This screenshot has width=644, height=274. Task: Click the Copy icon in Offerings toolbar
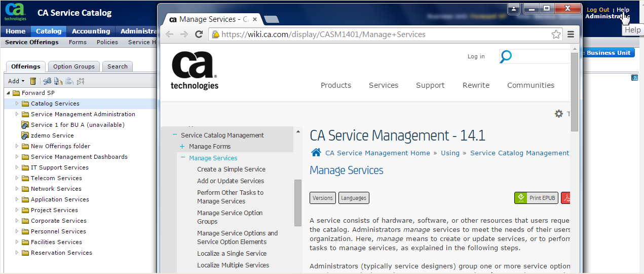click(58, 81)
